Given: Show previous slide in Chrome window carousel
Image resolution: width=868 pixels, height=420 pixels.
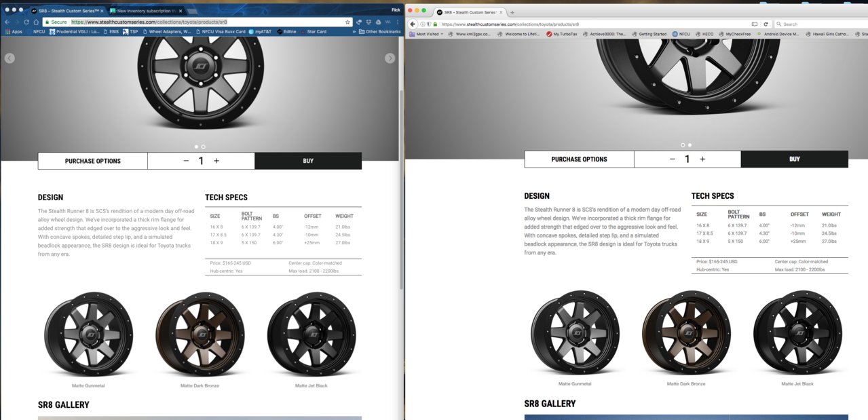Looking at the screenshot, I should (10, 58).
